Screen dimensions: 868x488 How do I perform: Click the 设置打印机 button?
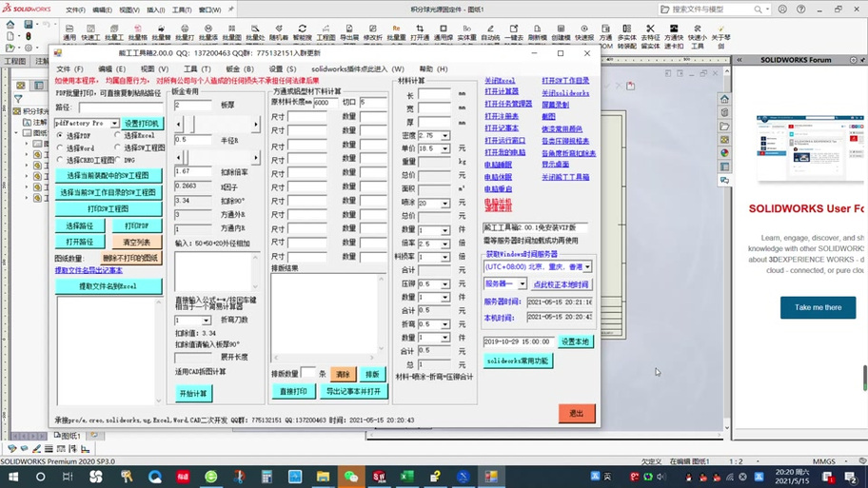point(142,124)
